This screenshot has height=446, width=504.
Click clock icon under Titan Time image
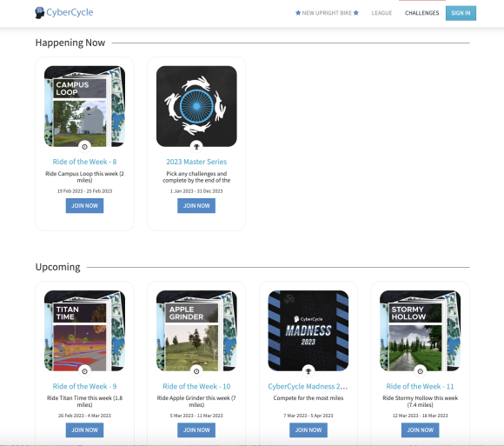(x=84, y=371)
